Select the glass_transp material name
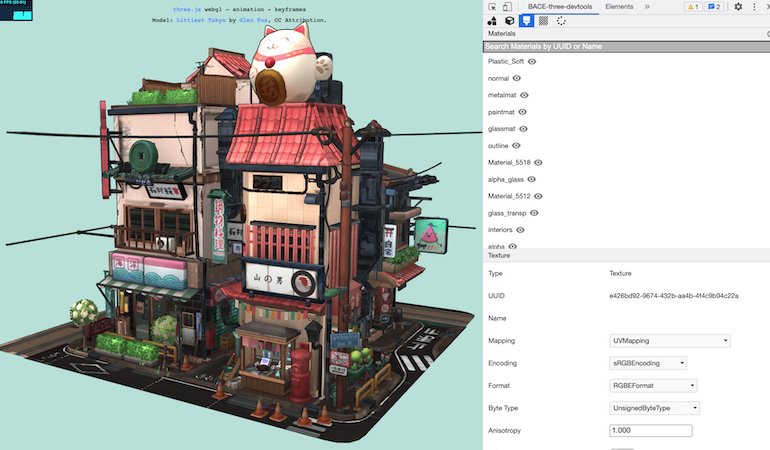 [x=507, y=213]
